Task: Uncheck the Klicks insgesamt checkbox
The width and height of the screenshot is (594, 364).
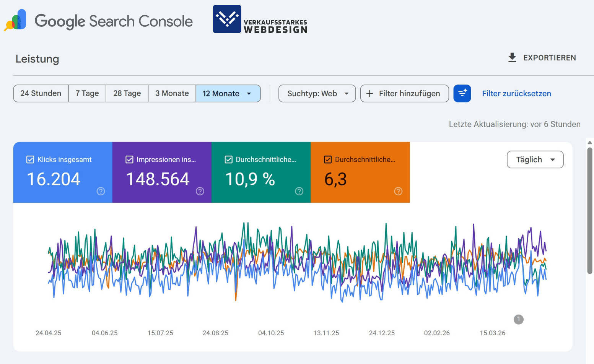Action: coord(30,159)
